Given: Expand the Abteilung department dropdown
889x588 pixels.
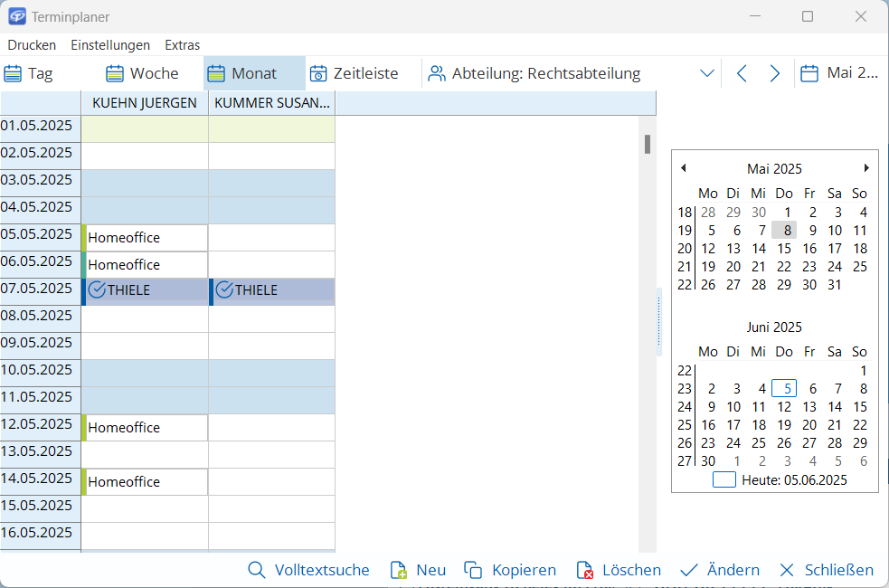Looking at the screenshot, I should tap(707, 73).
